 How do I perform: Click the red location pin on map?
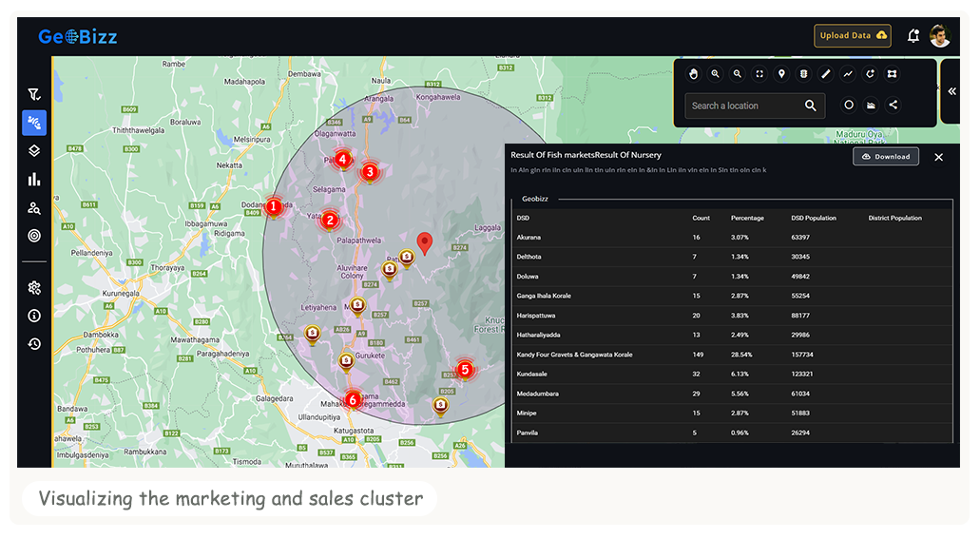point(424,243)
